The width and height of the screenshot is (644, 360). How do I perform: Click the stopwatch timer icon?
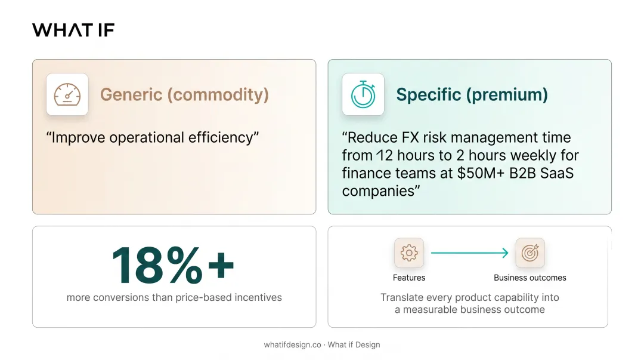[363, 94]
